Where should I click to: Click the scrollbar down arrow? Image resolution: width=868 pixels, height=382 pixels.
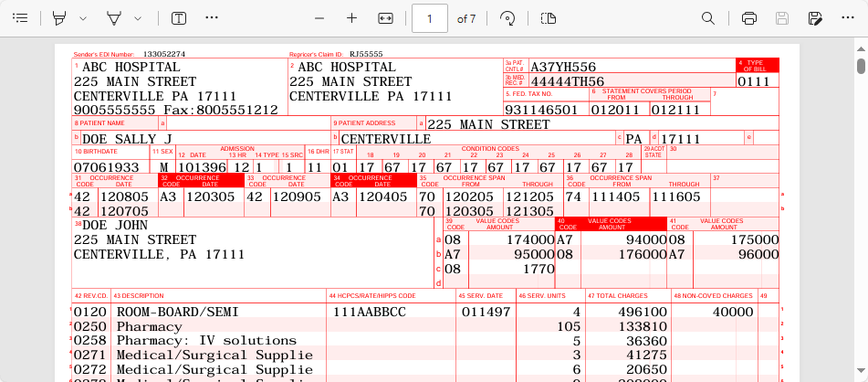pos(862,371)
